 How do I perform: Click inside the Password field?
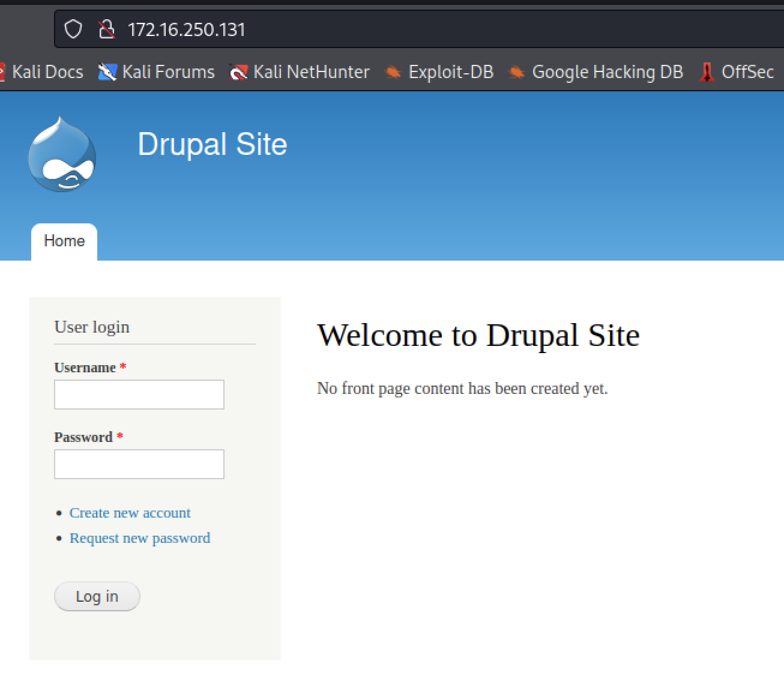(139, 464)
